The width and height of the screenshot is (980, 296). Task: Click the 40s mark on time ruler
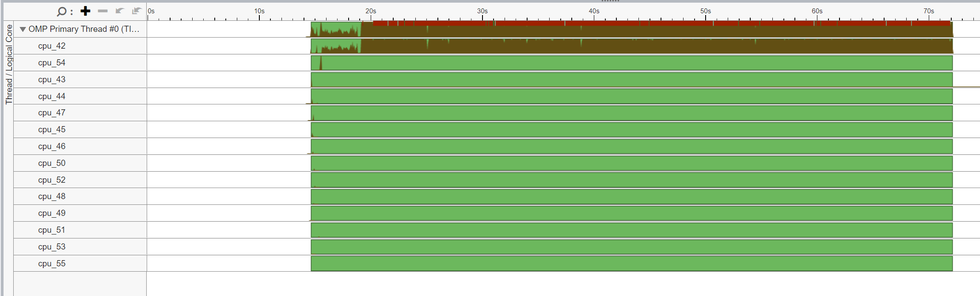click(x=594, y=11)
